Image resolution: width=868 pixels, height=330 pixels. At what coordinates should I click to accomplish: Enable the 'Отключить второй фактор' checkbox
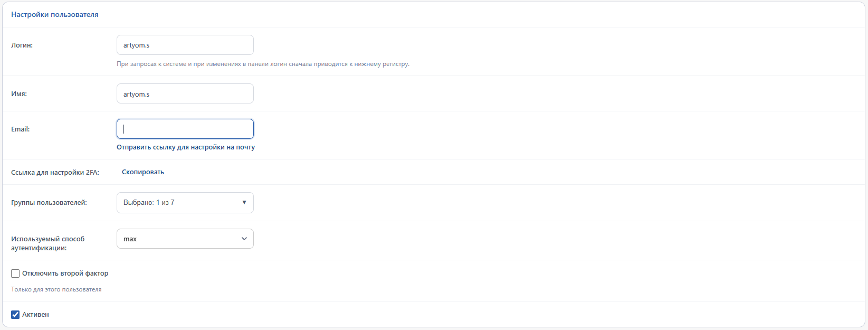[x=15, y=274]
